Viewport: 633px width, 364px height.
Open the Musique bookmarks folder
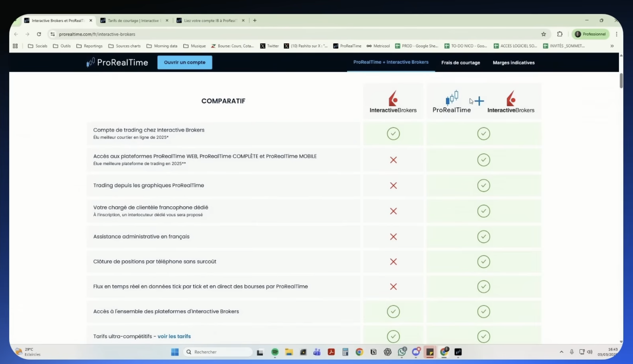(194, 46)
